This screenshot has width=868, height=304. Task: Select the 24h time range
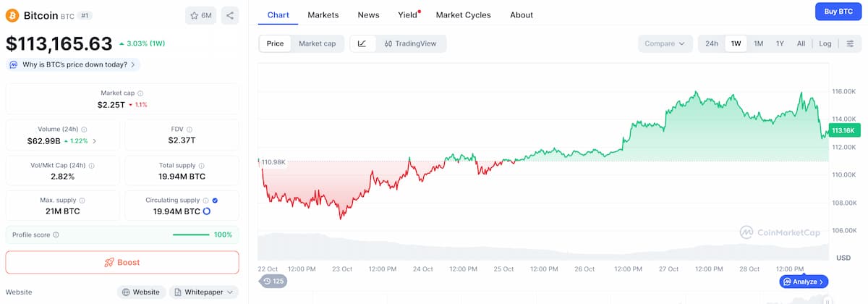pos(712,43)
